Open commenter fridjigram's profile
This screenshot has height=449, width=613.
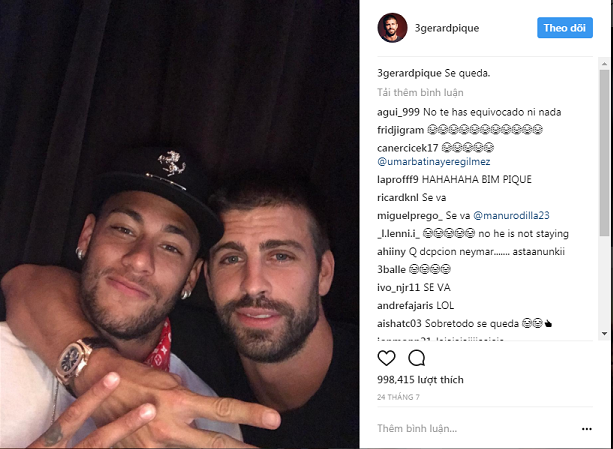click(x=400, y=130)
